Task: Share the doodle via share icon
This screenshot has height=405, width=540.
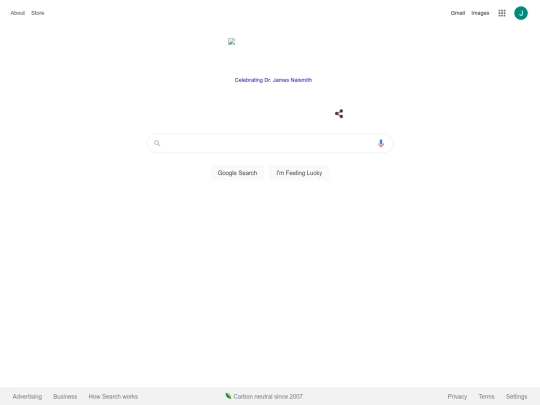Action: tap(339, 114)
